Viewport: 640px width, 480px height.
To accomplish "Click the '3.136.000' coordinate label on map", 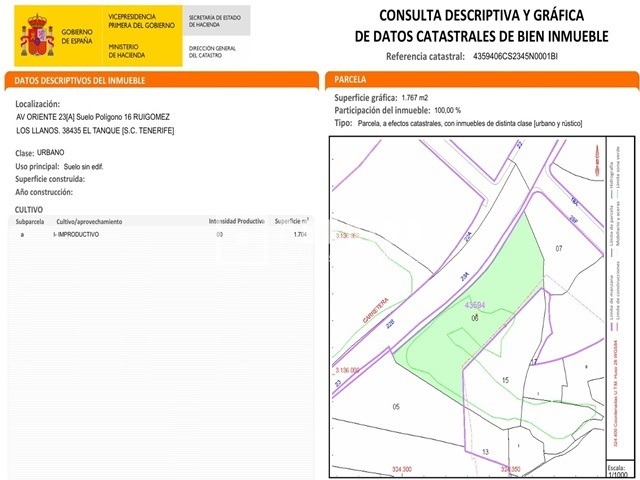I will click(x=347, y=370).
